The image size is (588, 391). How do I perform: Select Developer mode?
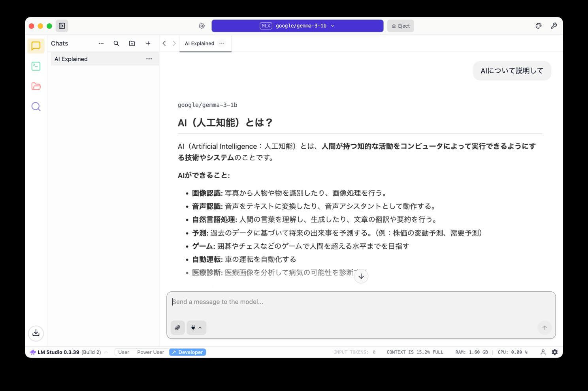[188, 352]
